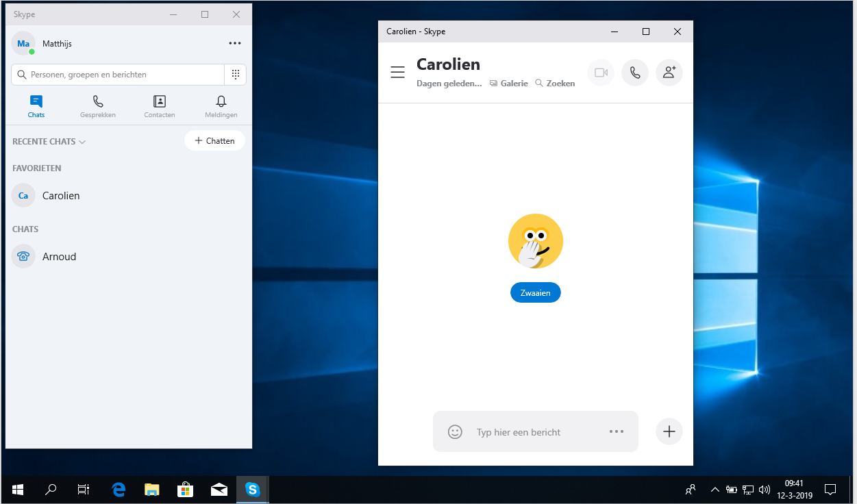Click more options dots in message field
The width and height of the screenshot is (857, 504).
point(617,431)
